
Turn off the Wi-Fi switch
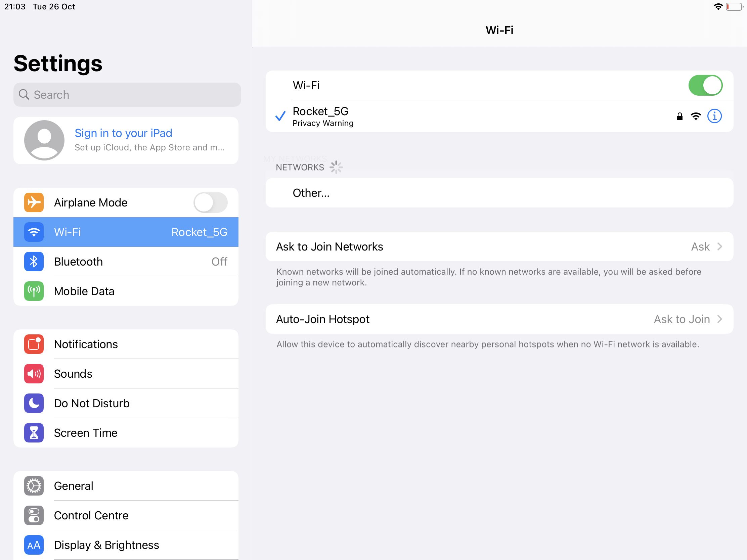(x=705, y=85)
